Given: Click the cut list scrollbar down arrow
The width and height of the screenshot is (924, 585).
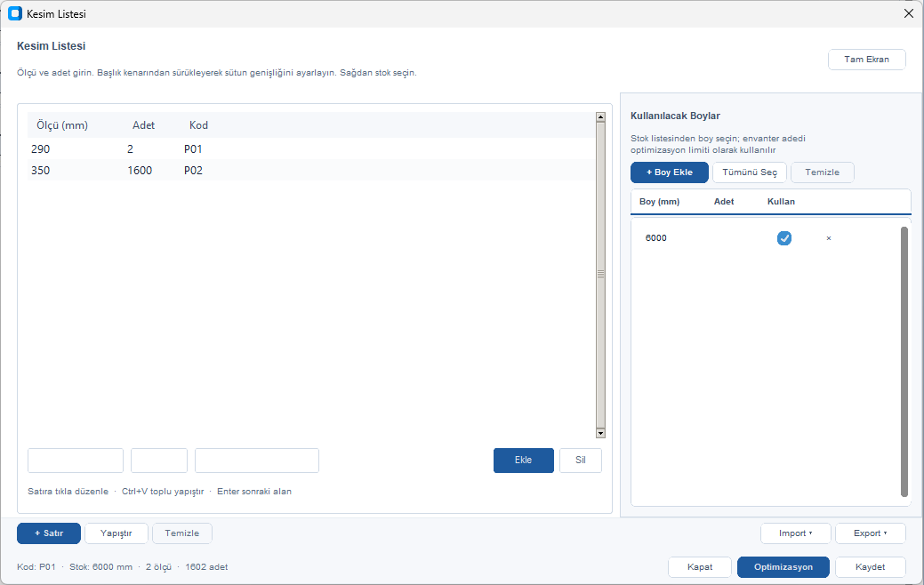Looking at the screenshot, I should (600, 433).
